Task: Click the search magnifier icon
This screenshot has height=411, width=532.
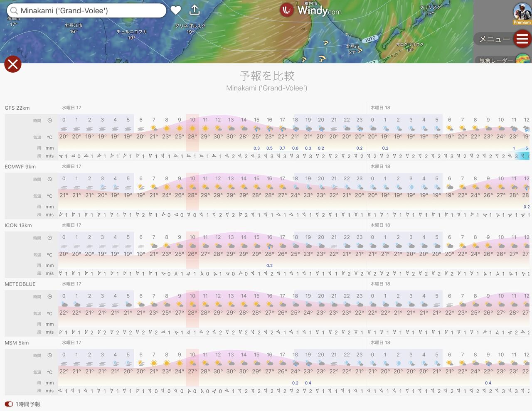Action: click(x=14, y=11)
